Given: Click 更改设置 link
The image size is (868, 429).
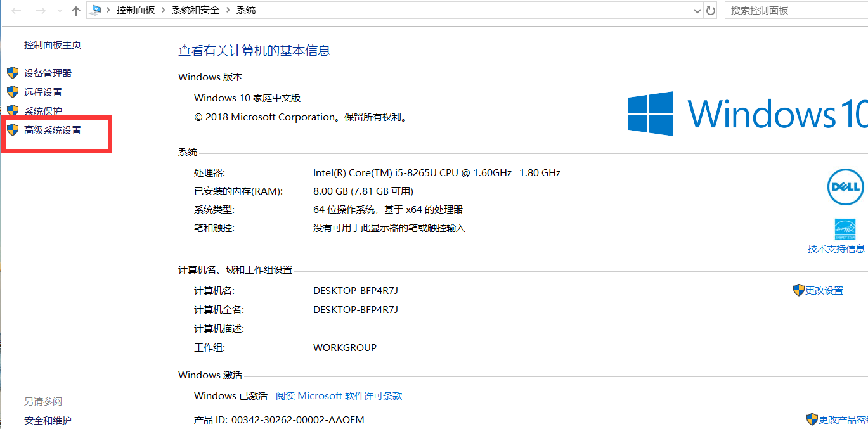Looking at the screenshot, I should [824, 290].
